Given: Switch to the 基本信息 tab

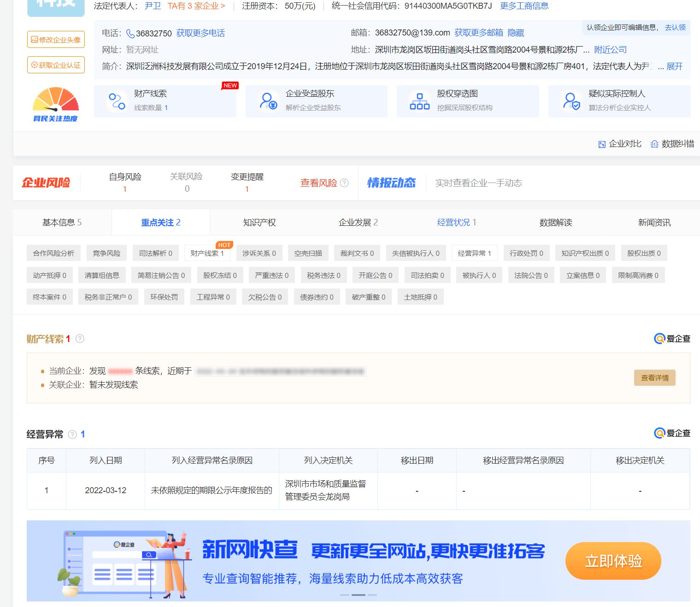Looking at the screenshot, I should (62, 223).
